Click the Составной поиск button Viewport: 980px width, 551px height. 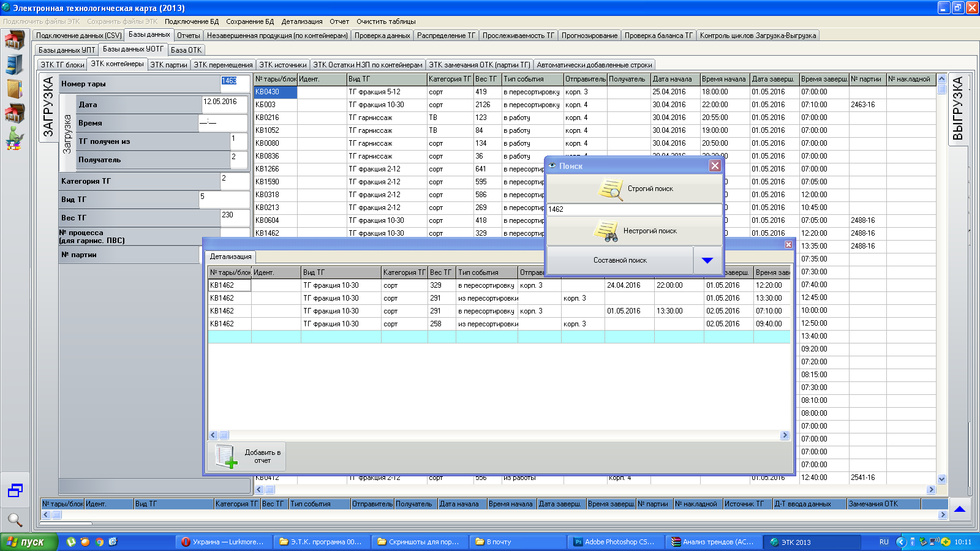click(x=620, y=260)
